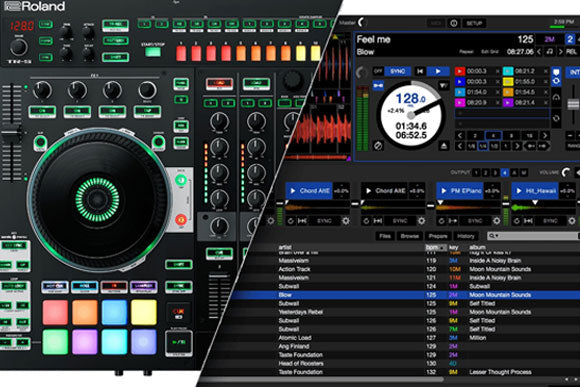This screenshot has height=387, width=580.
Task: Click left chevron on the loop size row
Action: click(460, 136)
